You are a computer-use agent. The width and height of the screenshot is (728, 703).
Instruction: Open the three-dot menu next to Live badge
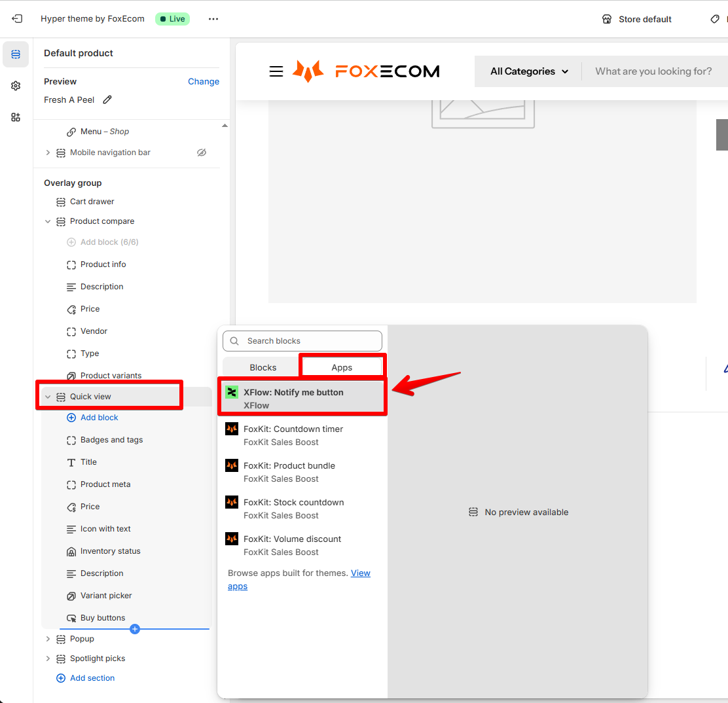tap(213, 19)
